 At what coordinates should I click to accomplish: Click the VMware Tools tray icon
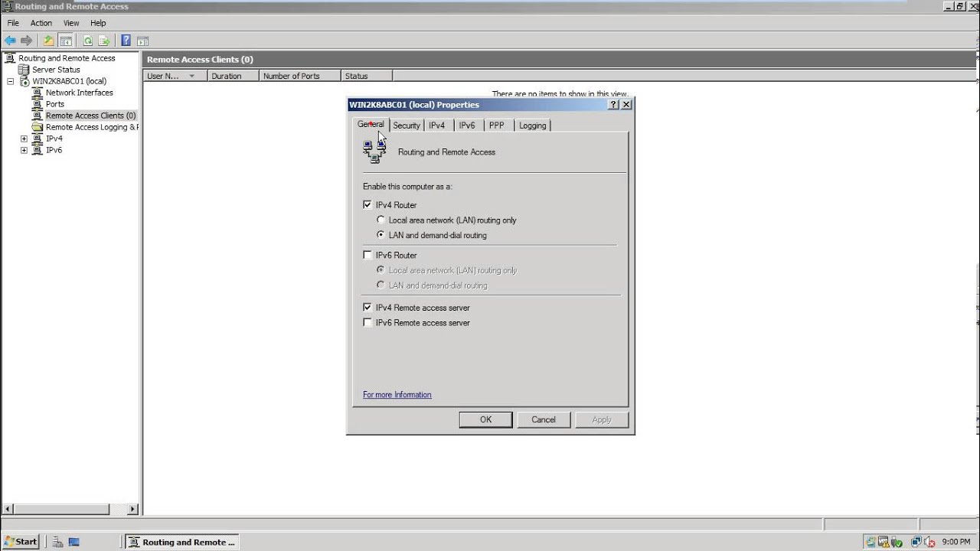tap(883, 542)
